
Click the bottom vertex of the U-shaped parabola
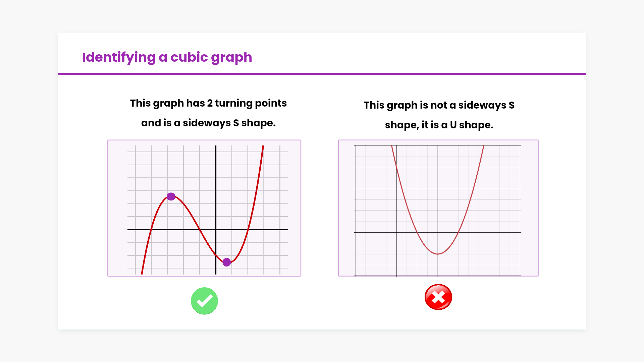[438, 254]
